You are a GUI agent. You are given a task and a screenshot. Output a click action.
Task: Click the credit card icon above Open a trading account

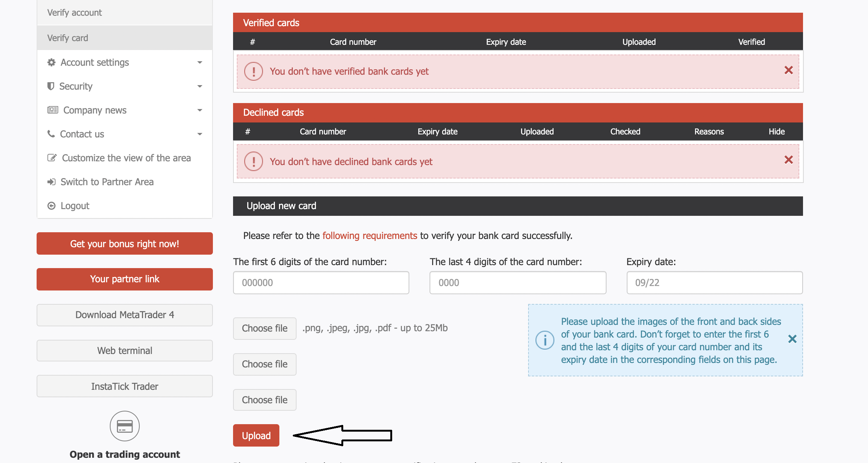point(125,426)
